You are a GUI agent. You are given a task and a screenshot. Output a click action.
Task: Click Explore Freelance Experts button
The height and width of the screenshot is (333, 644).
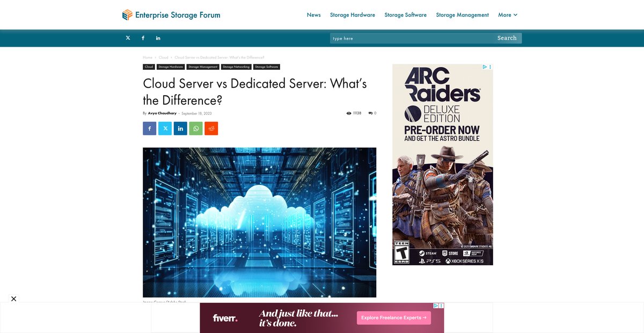pyautogui.click(x=394, y=318)
